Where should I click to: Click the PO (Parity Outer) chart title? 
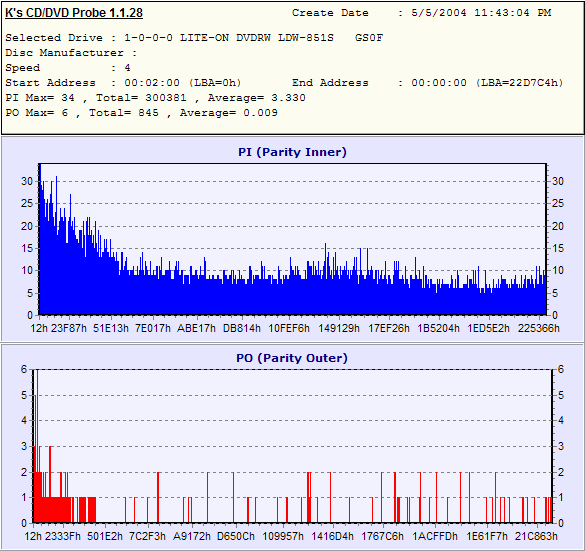pos(292,358)
